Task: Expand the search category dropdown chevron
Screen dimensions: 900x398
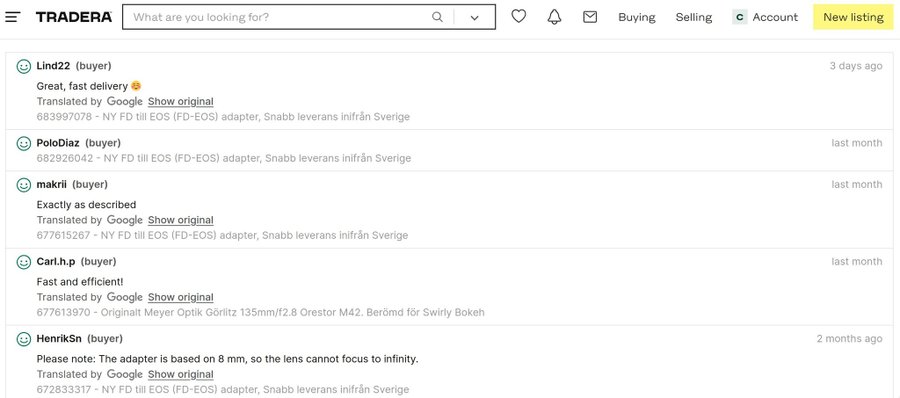Action: [474, 18]
